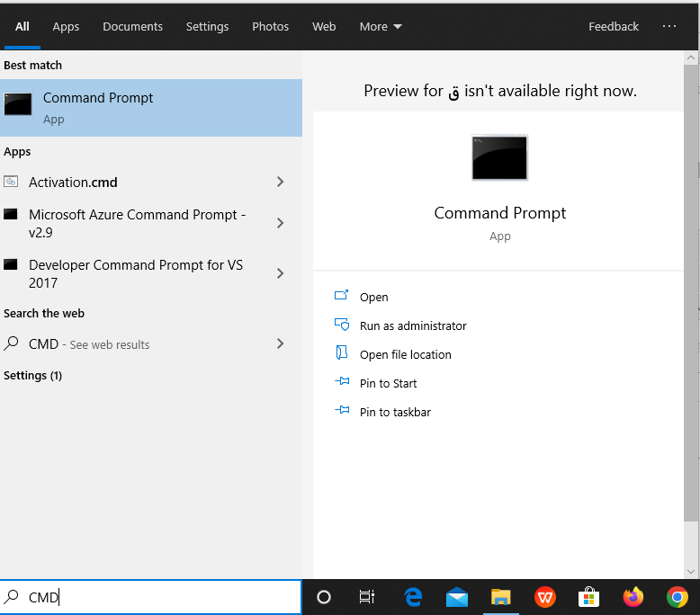Select Open file location
The width and height of the screenshot is (700, 615).
pos(406,354)
